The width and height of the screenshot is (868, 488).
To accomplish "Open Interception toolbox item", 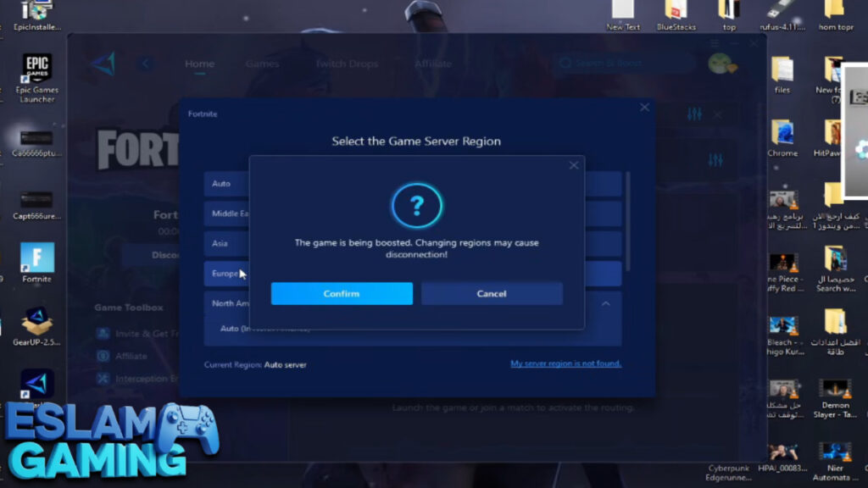I will coord(137,379).
